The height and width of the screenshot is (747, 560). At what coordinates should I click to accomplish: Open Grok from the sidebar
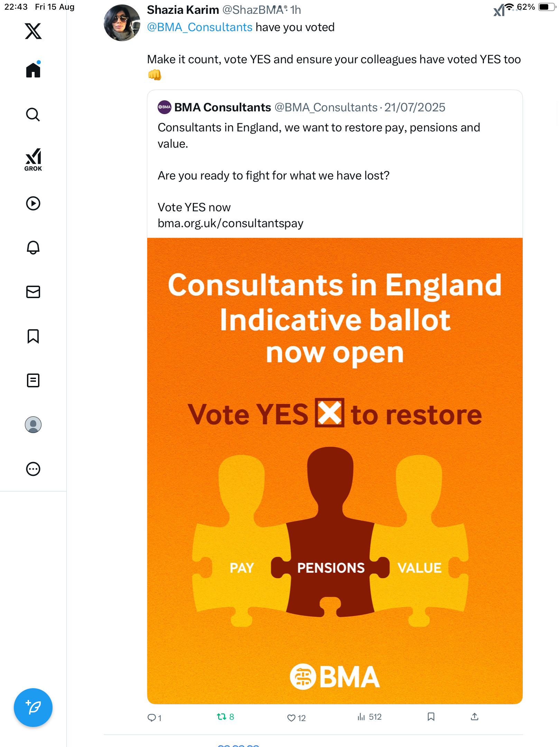(33, 159)
